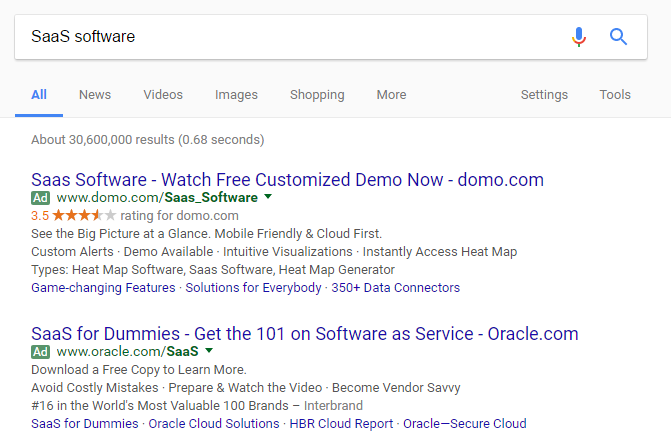Switch to the Images tab

point(236,95)
